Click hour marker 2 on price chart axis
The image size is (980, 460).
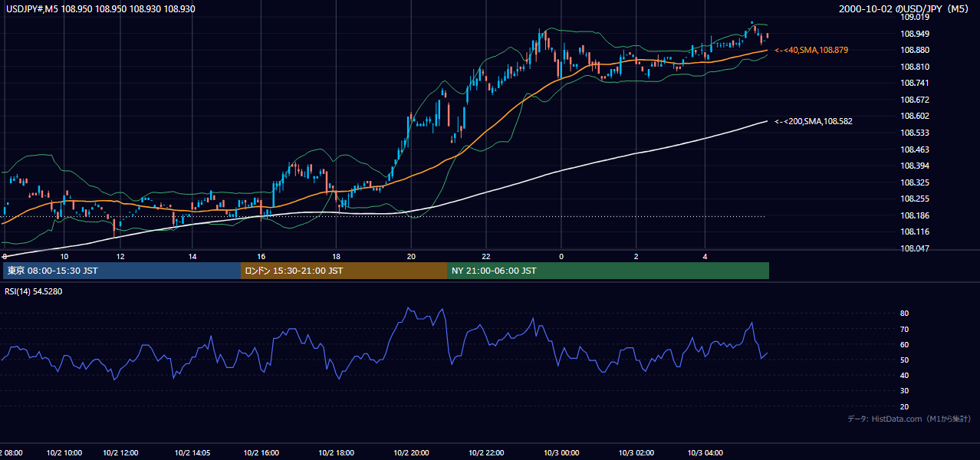tap(636, 256)
